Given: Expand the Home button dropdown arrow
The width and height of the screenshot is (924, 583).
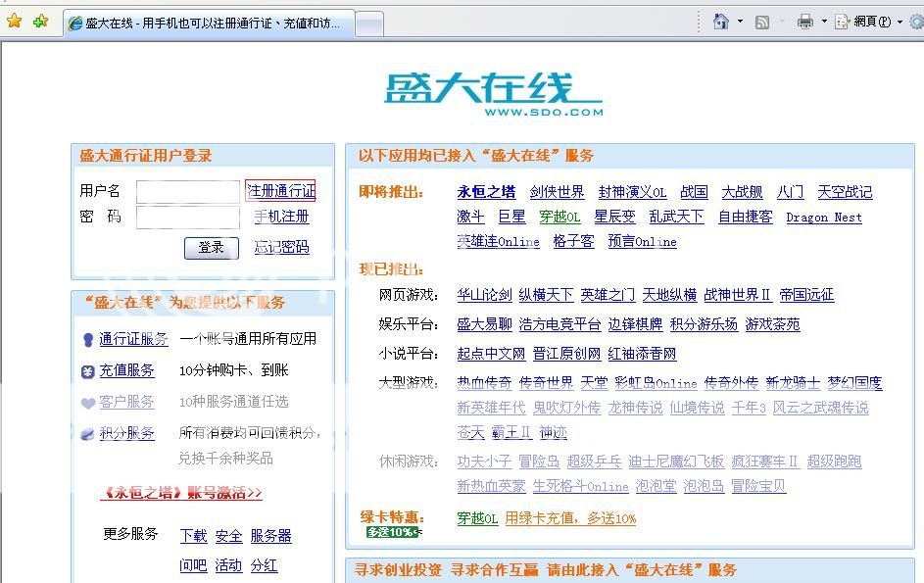Looking at the screenshot, I should pyautogui.click(x=740, y=22).
